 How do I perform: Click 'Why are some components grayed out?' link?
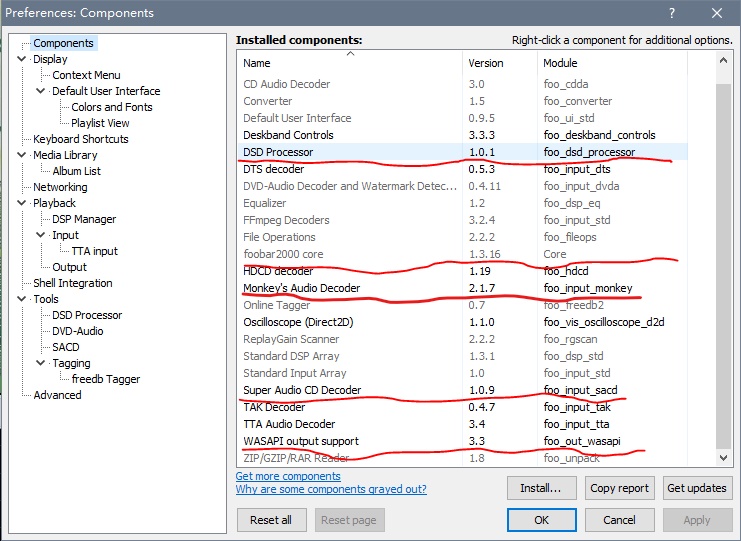[x=331, y=489]
